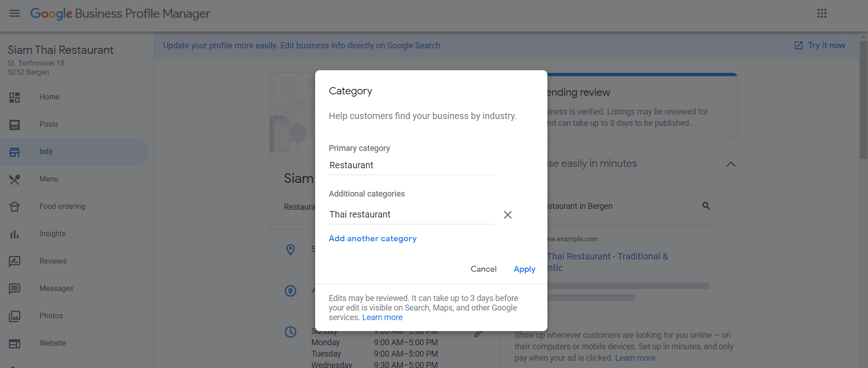Click the Menu fork-and-knife icon
The width and height of the screenshot is (868, 368).
(15, 179)
